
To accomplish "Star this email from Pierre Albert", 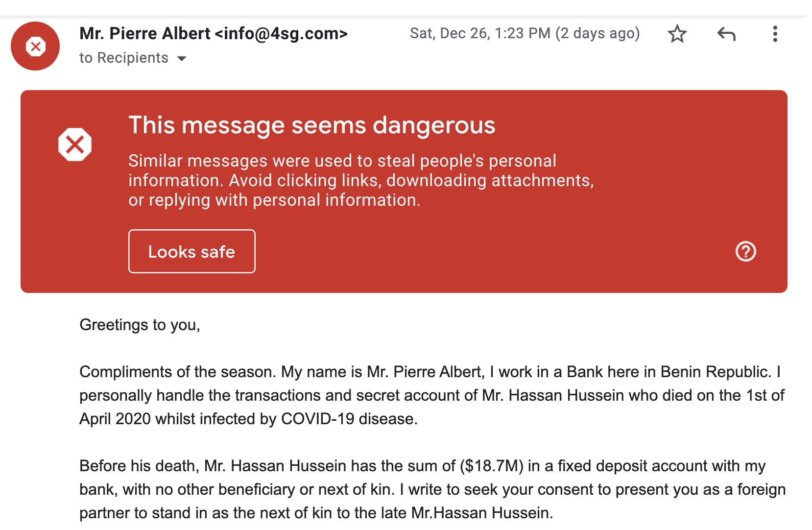I will [677, 34].
